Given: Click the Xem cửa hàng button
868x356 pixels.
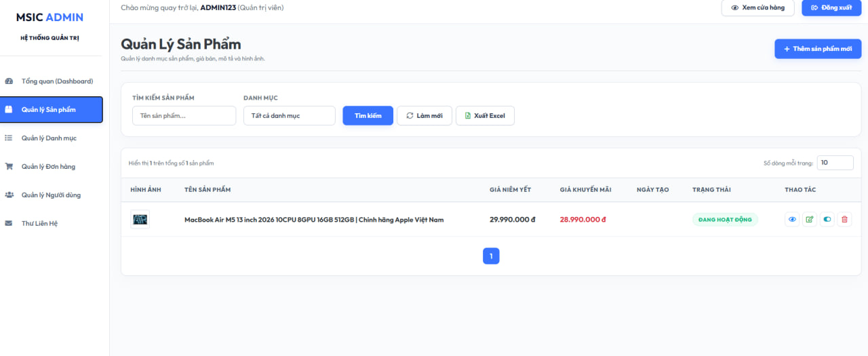Looking at the screenshot, I should (757, 7).
